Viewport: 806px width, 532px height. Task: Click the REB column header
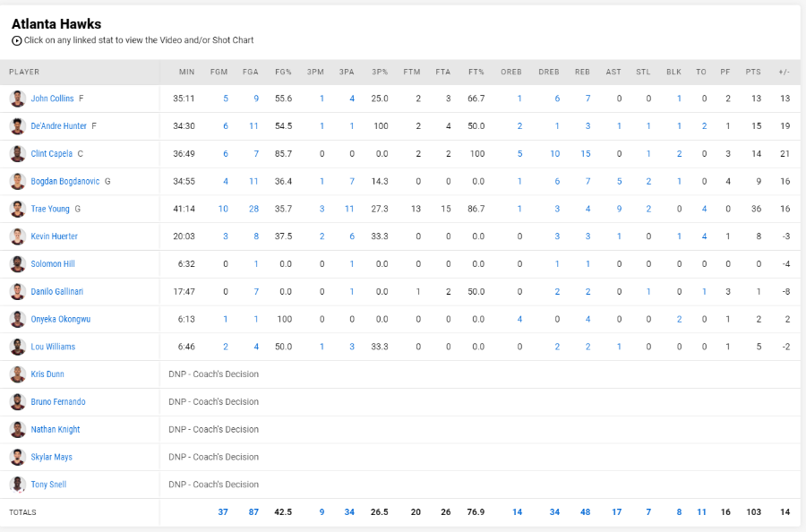(x=582, y=72)
